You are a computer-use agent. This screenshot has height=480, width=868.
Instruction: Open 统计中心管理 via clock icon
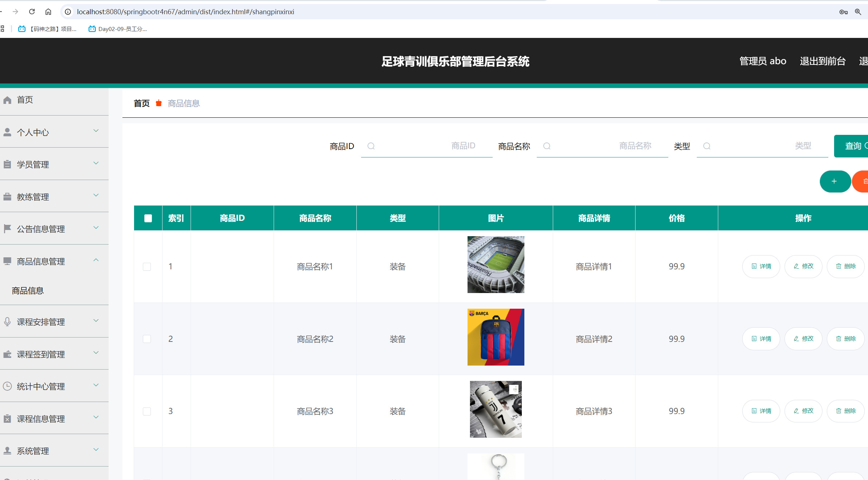[x=7, y=386]
